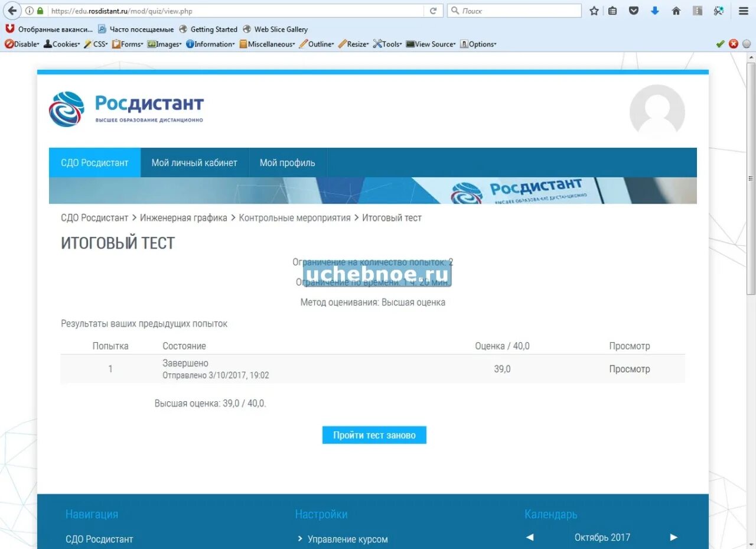Click the green checkmark validation icon
The height and width of the screenshot is (549, 756).
coord(720,44)
